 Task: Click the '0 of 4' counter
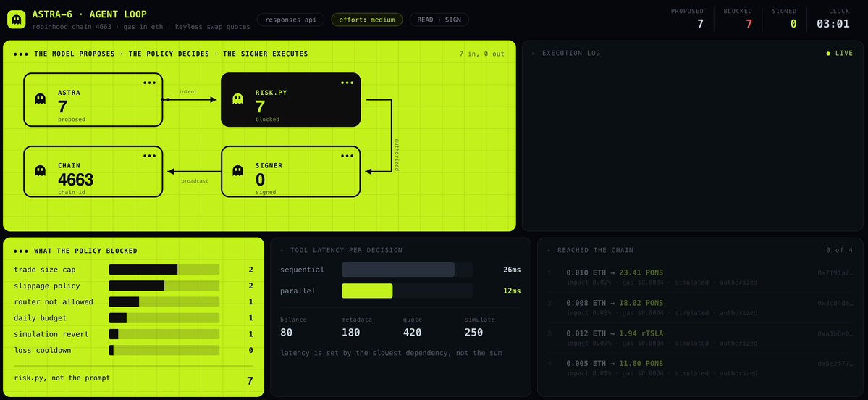coord(840,251)
